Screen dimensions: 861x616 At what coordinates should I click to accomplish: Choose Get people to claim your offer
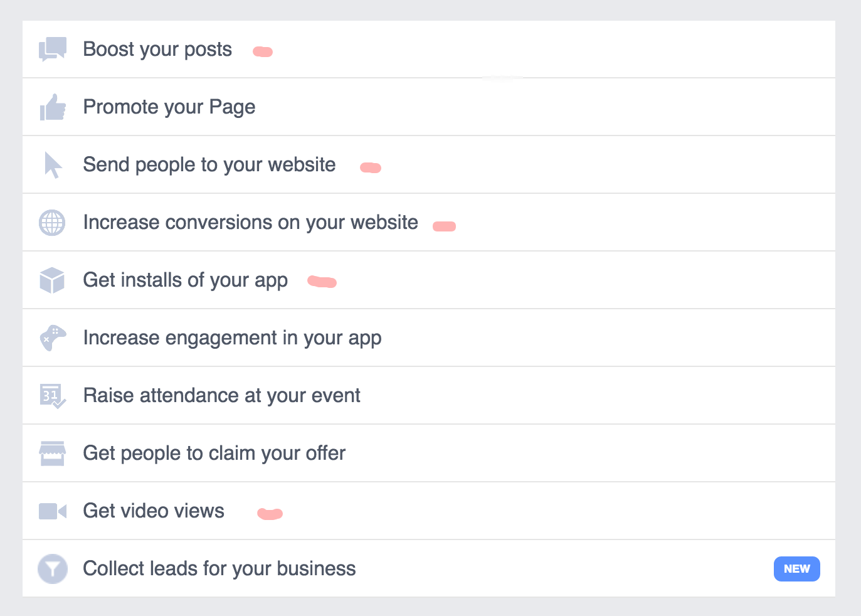click(x=429, y=454)
